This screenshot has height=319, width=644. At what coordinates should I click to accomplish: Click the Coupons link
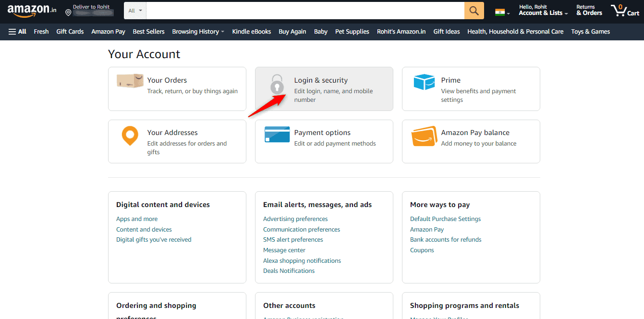coord(422,250)
